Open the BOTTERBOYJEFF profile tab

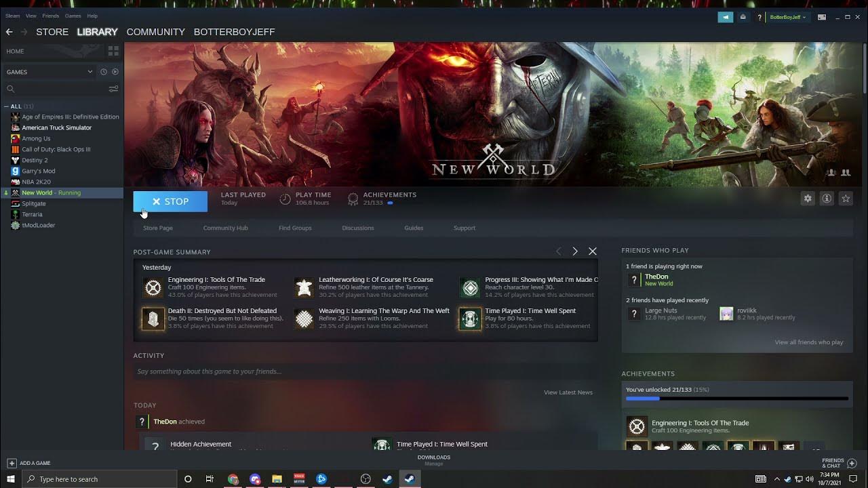coord(235,32)
